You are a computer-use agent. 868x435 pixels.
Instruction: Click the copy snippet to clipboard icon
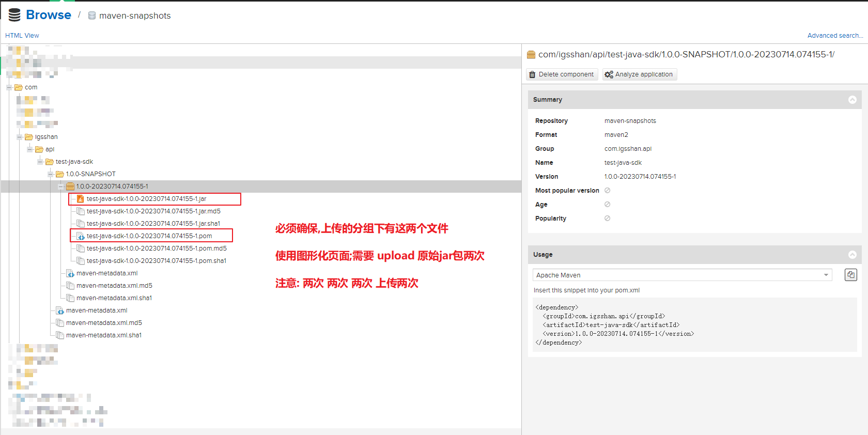point(850,275)
